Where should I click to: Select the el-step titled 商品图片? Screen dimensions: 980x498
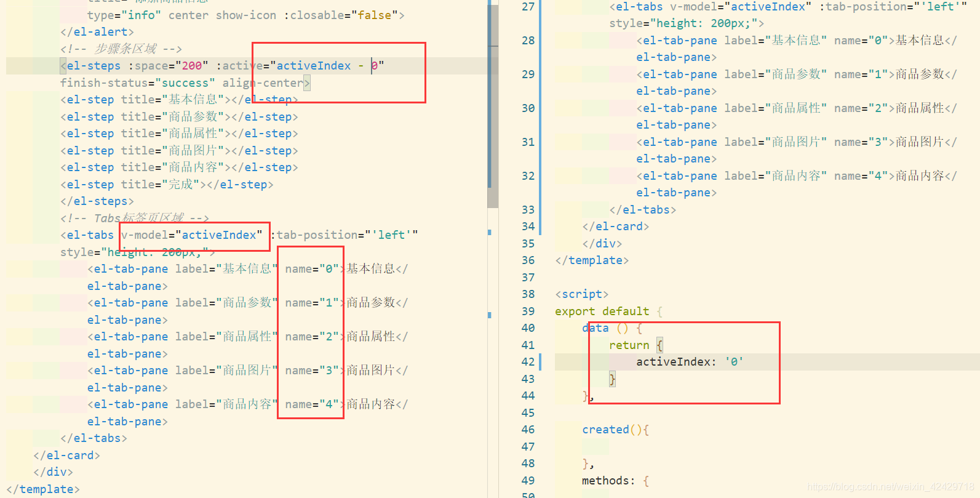(x=179, y=150)
